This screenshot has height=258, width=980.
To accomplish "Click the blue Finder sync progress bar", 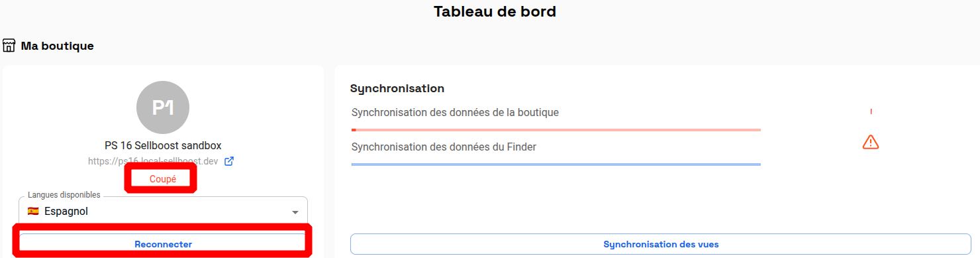I will click(x=556, y=164).
